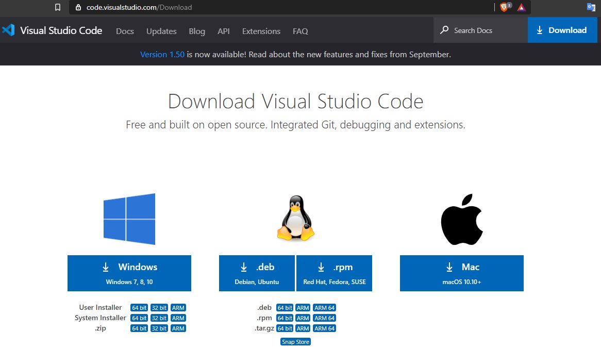Select Linux .tar.gz 64 bit
This screenshot has width=601, height=364.
285,328
